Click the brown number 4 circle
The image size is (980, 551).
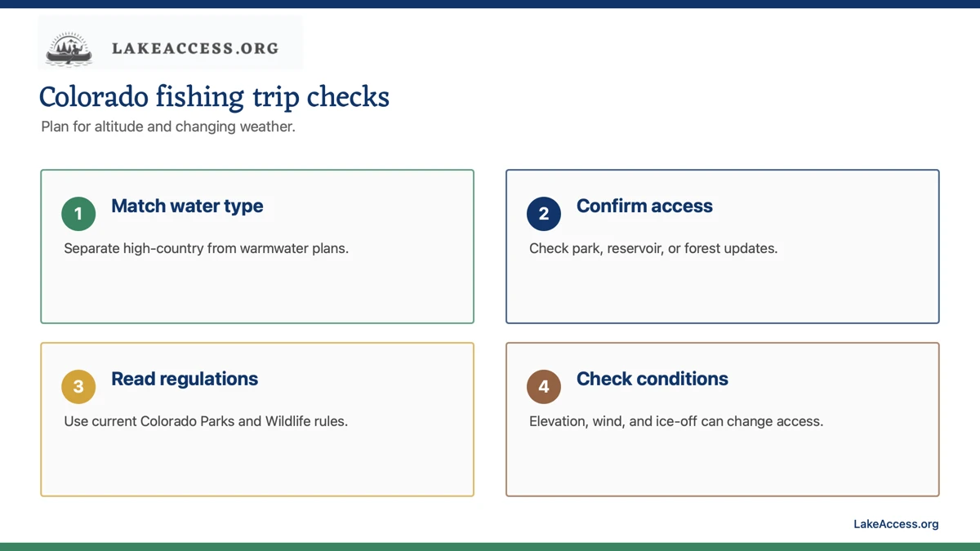(x=544, y=387)
